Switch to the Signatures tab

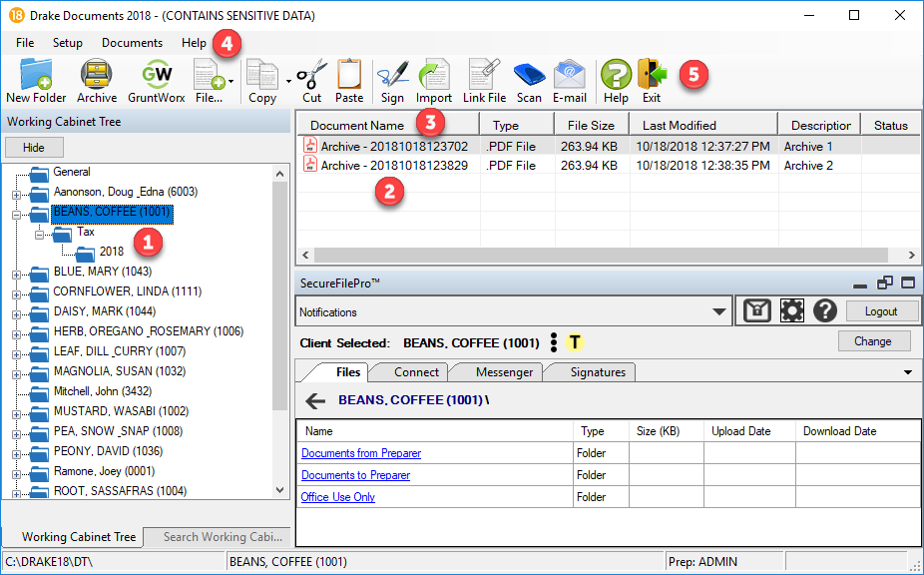[x=598, y=372]
